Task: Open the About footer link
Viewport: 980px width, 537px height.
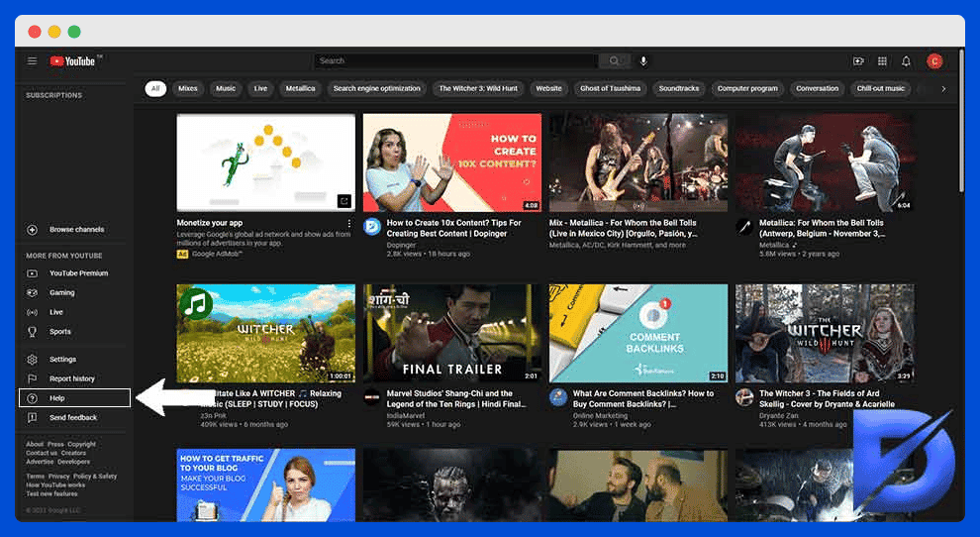Action: (35, 444)
